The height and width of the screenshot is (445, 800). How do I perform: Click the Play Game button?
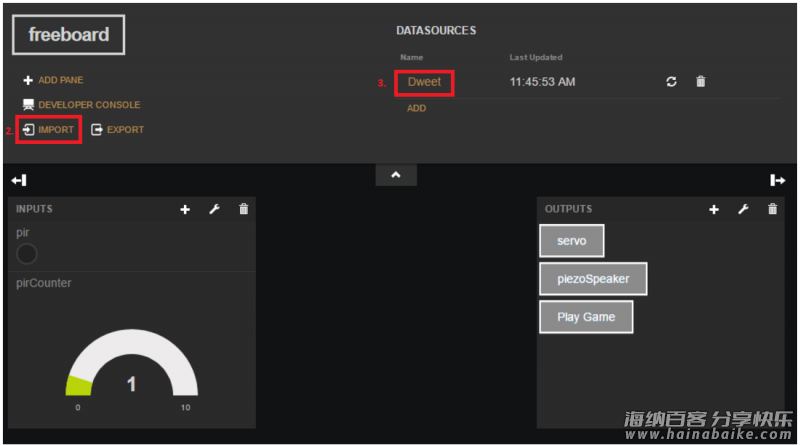coord(586,317)
